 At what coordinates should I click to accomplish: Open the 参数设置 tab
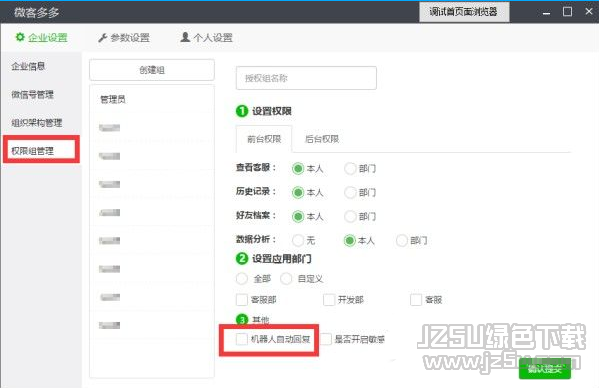pos(124,38)
